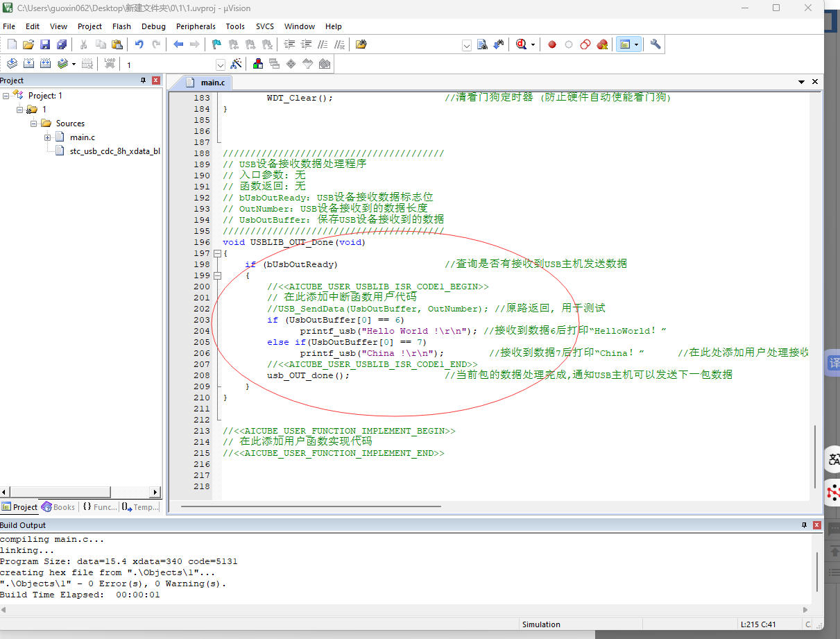This screenshot has width=840, height=639.
Task: Open Configuration with the wrench icon
Action: [655, 44]
